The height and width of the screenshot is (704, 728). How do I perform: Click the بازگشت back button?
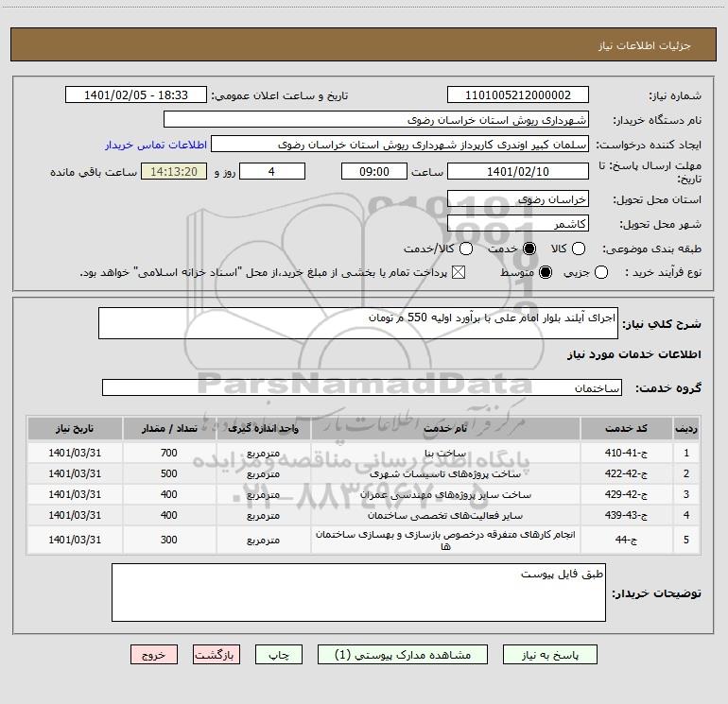(x=217, y=655)
